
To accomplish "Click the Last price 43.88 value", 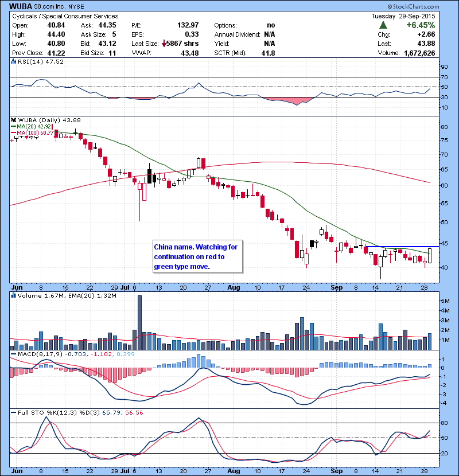I will (x=426, y=44).
